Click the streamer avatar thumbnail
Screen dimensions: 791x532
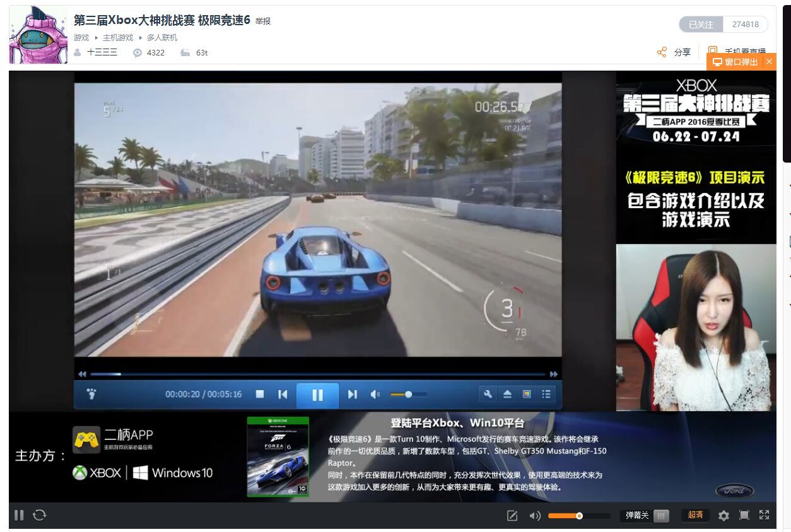[x=38, y=35]
